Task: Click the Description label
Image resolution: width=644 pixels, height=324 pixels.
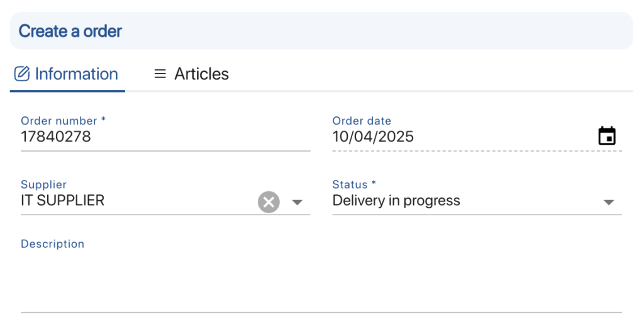Action: (x=52, y=243)
